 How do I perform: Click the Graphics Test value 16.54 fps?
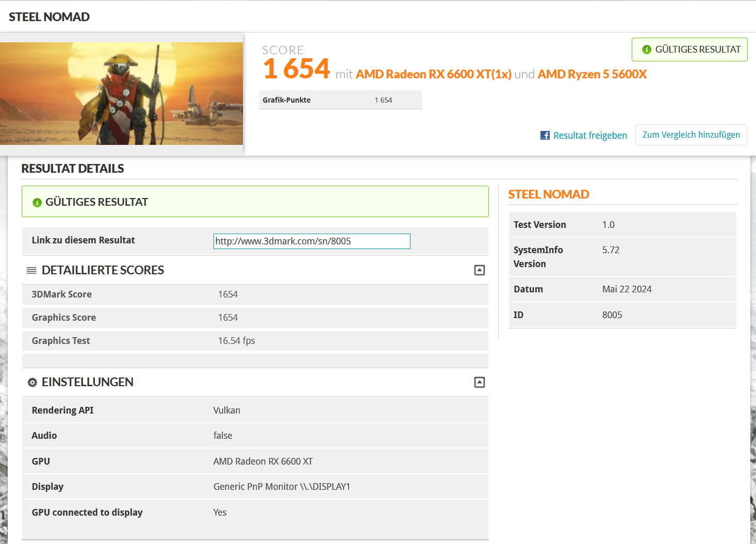(237, 341)
